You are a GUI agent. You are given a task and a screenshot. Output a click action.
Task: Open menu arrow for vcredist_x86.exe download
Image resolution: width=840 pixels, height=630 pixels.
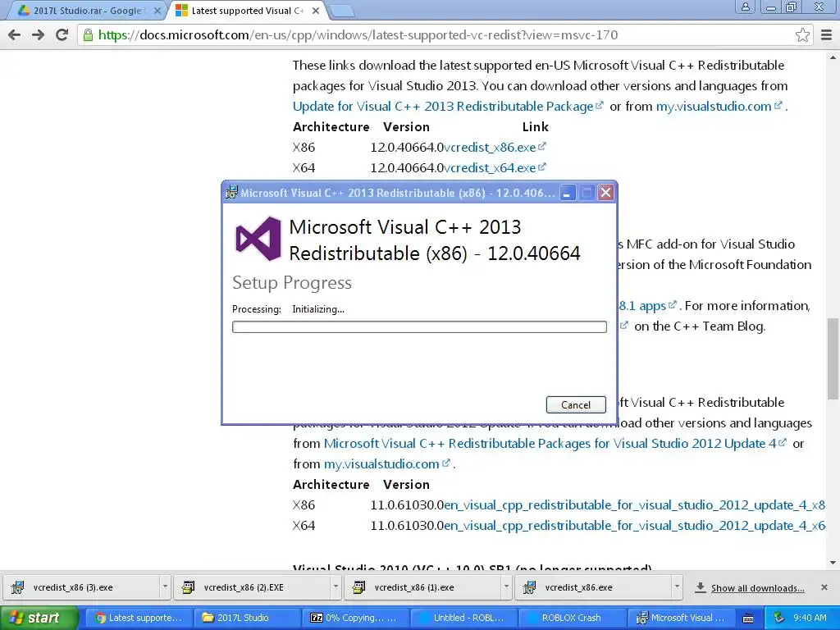click(677, 587)
